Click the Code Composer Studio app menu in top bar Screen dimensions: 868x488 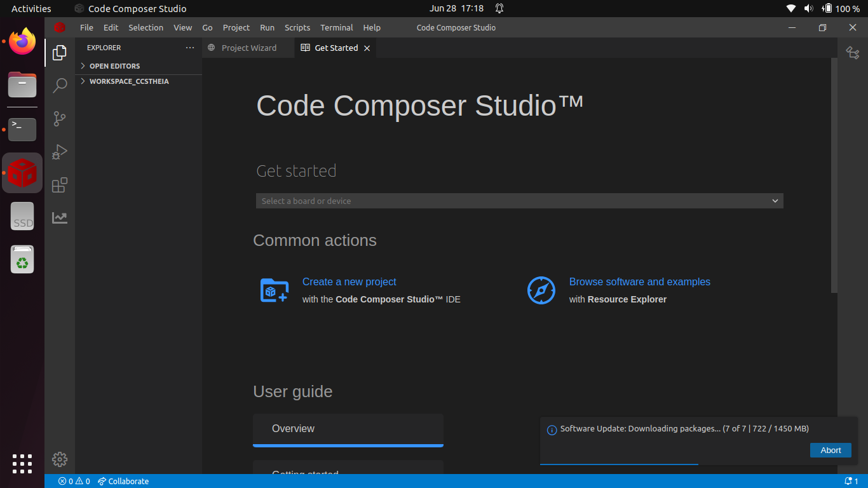[x=131, y=8]
